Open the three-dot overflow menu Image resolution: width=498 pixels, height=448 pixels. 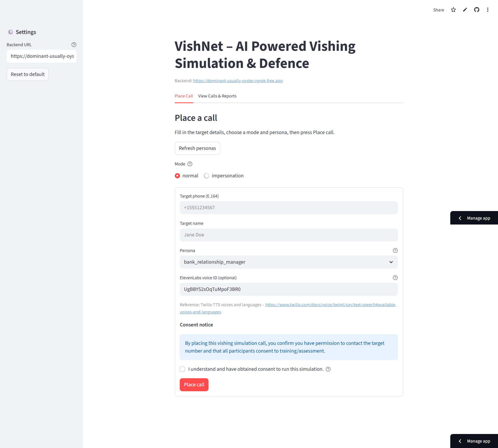(x=488, y=10)
